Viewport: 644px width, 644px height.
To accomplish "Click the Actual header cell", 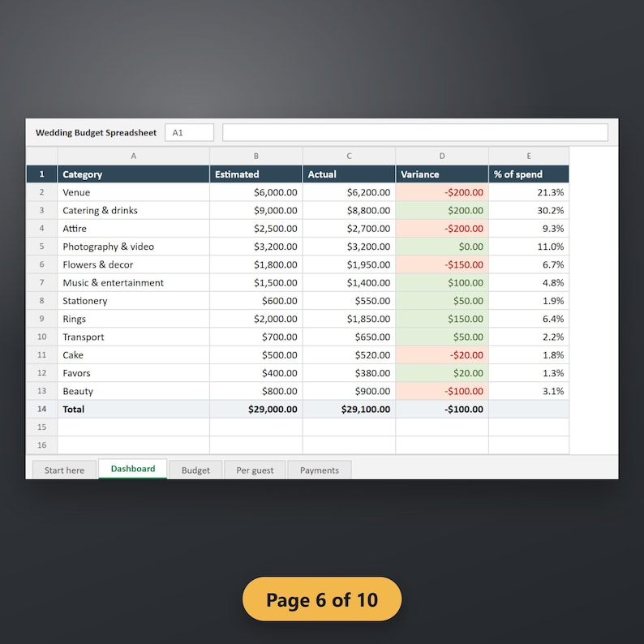I will pos(349,174).
